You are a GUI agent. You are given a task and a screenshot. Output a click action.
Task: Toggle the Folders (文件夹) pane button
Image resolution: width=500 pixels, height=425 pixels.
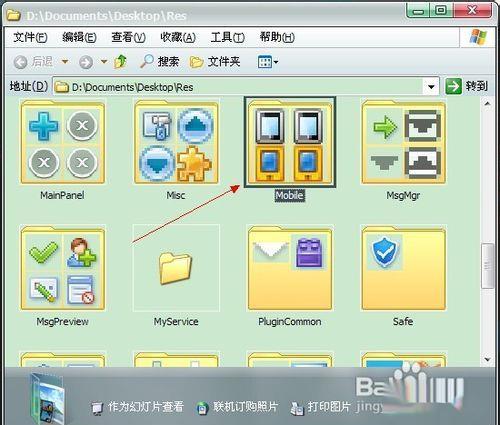tap(215, 62)
